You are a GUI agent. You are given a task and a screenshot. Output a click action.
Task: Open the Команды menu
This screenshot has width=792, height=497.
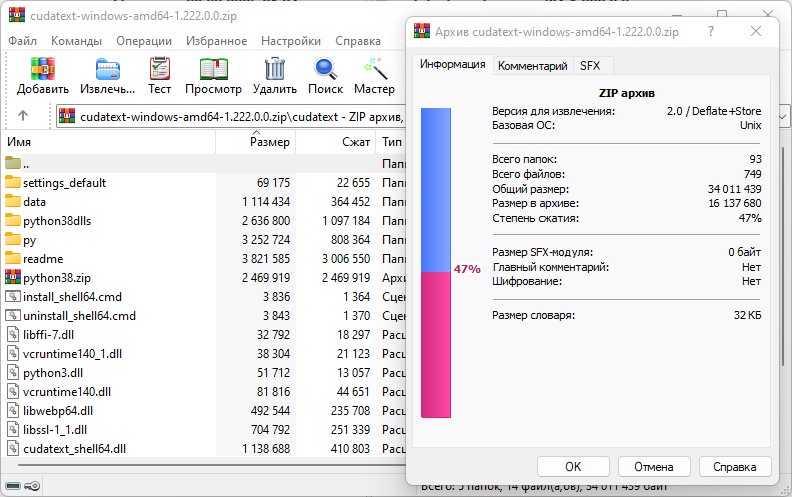76,41
